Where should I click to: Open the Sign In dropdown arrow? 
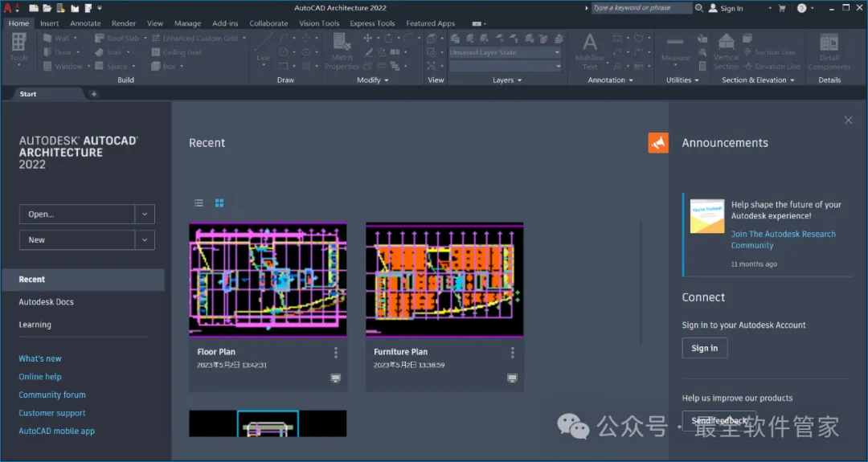tap(769, 8)
